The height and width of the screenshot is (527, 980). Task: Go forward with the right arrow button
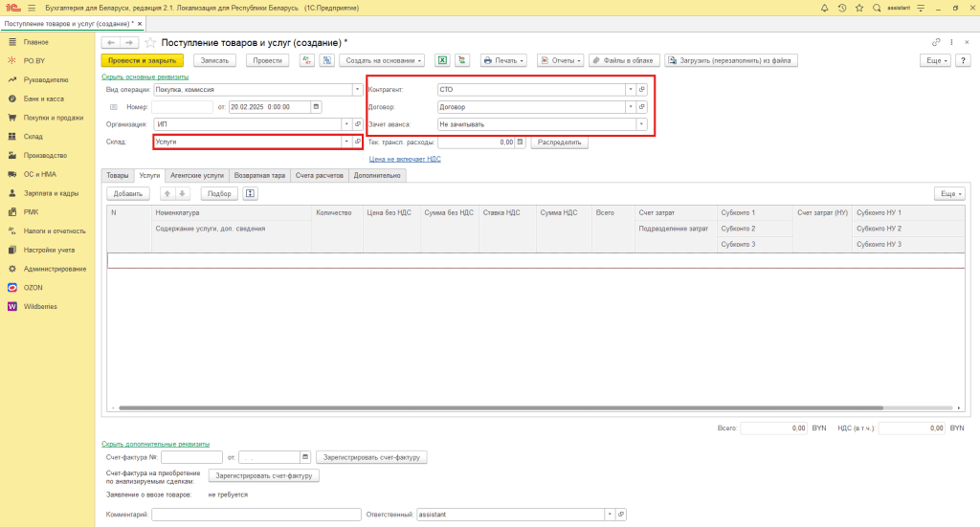[129, 42]
